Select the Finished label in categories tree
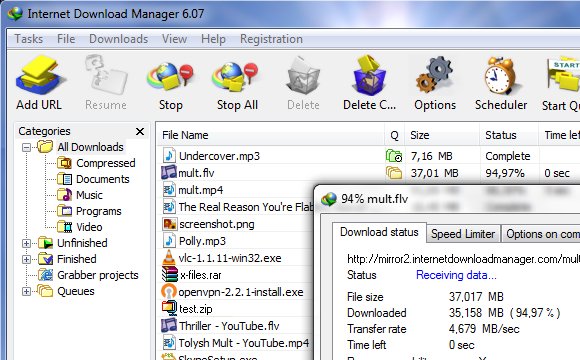 click(77, 259)
